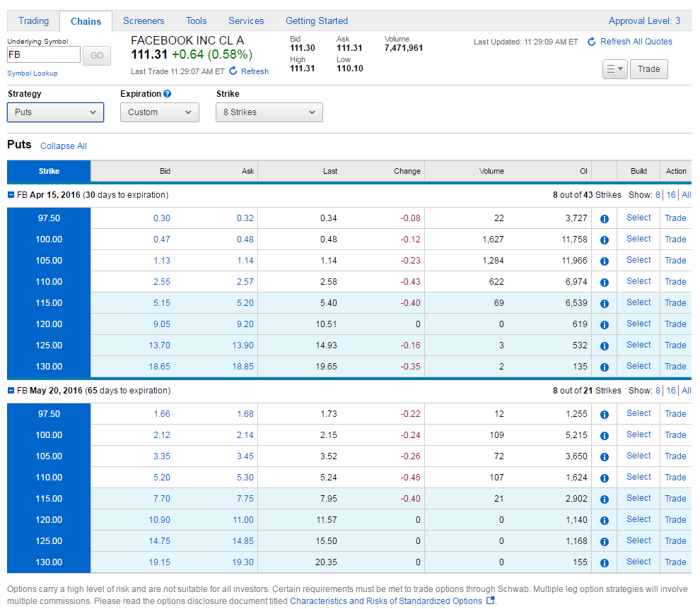The image size is (700, 609).
Task: Open the Screeners tab
Action: [x=144, y=21]
